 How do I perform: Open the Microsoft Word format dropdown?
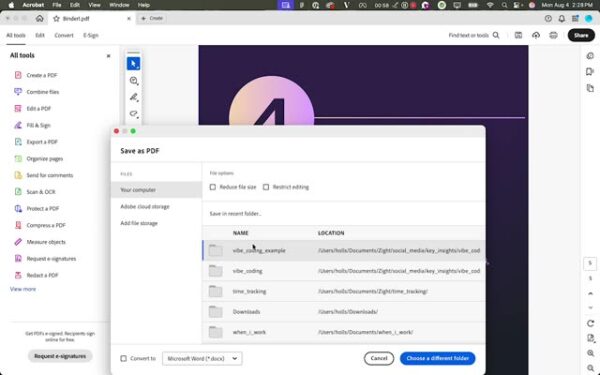pyautogui.click(x=202, y=359)
